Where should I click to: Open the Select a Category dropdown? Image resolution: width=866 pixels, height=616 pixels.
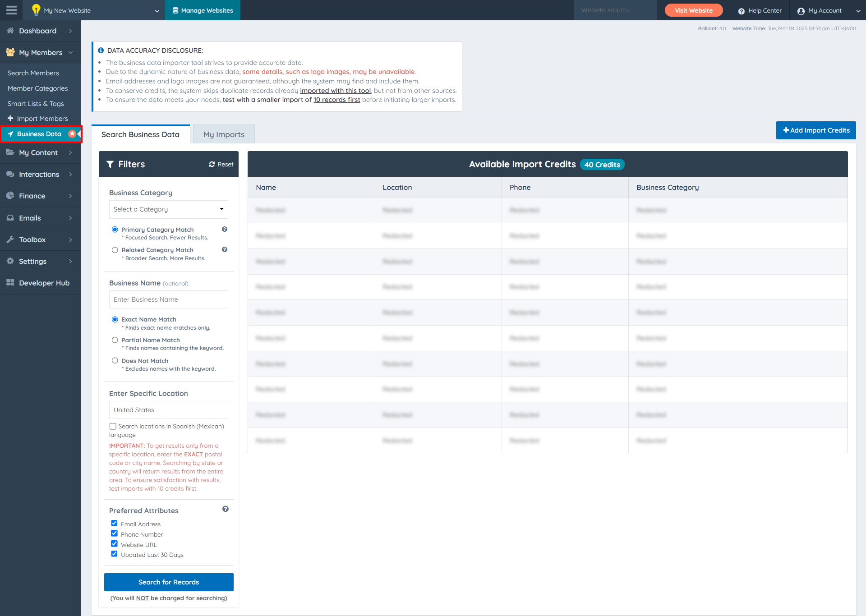(x=168, y=209)
